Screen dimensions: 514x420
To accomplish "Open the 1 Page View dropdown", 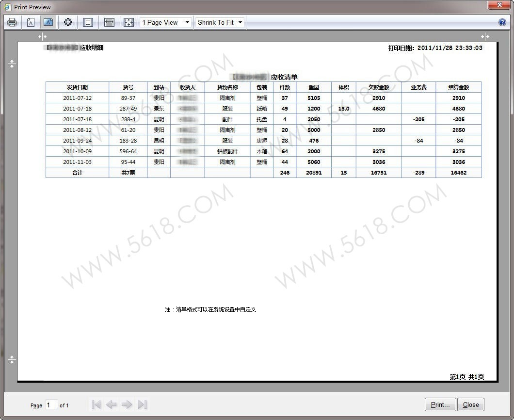I will click(166, 22).
